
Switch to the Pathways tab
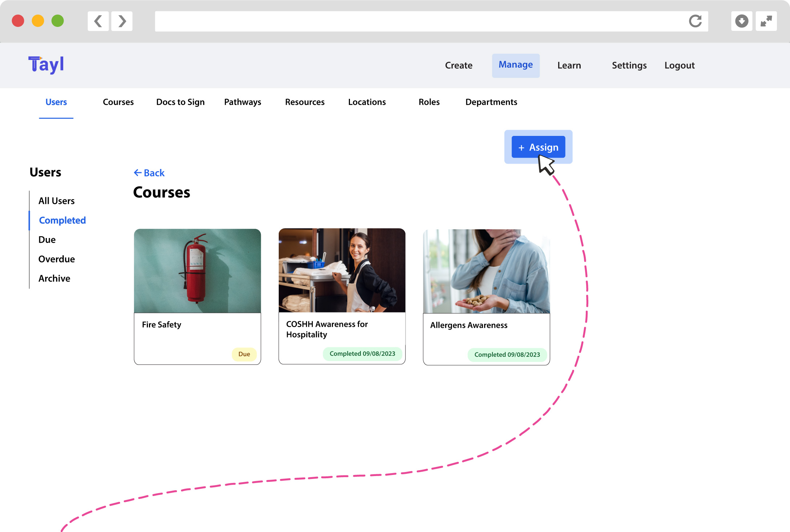tap(242, 102)
